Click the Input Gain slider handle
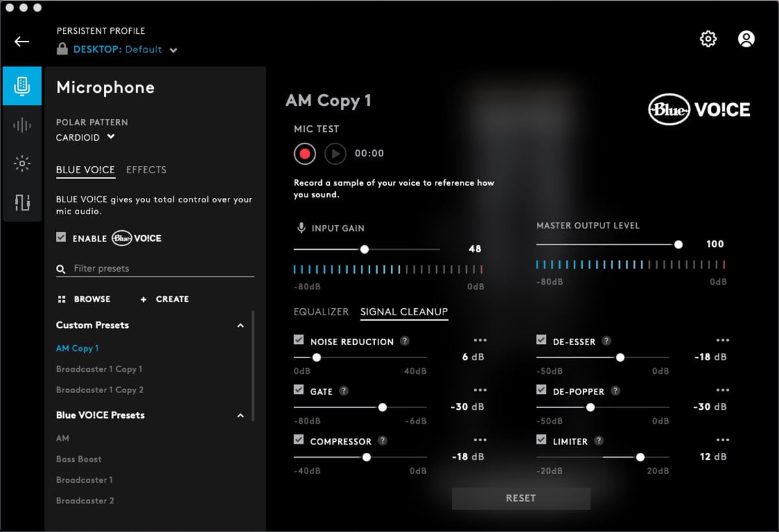This screenshot has width=779, height=532. pyautogui.click(x=364, y=249)
